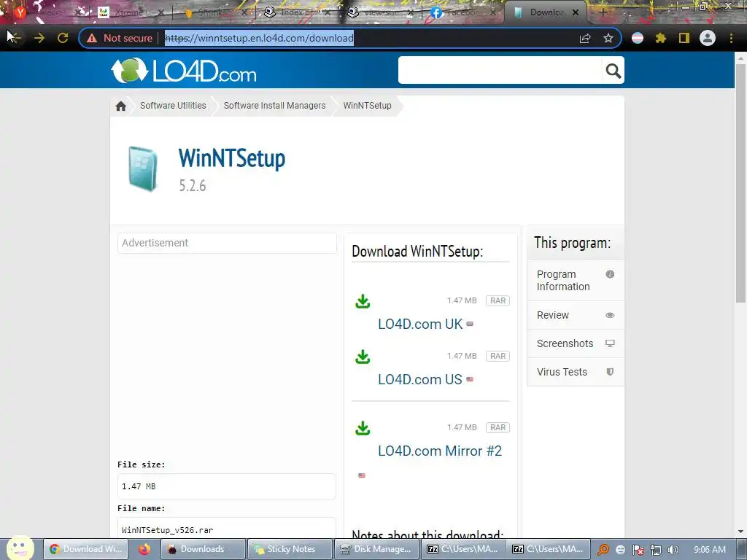
Task: Open Program Information in sidebar
Action: pos(576,281)
